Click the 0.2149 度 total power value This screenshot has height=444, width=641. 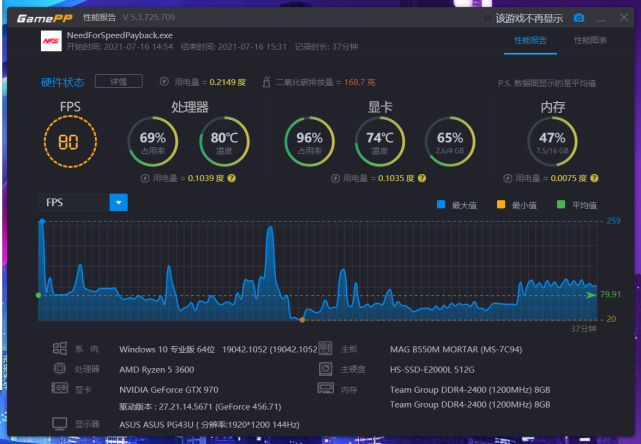[x=227, y=82]
